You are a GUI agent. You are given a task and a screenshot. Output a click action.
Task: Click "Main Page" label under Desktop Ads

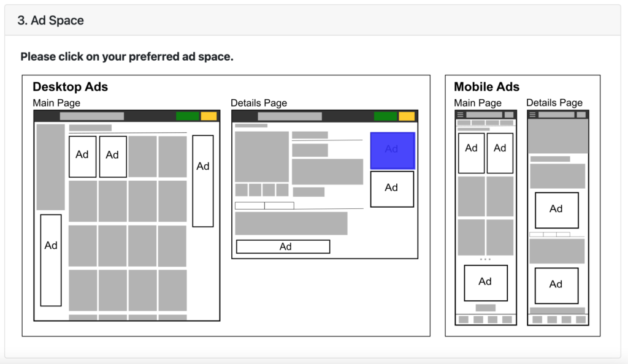click(56, 103)
